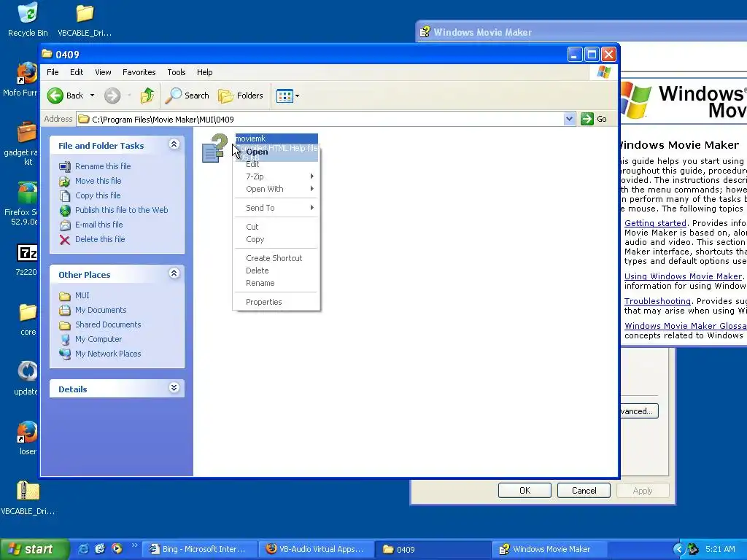Open the Views dropdown arrow
The width and height of the screenshot is (747, 560).
[297, 96]
